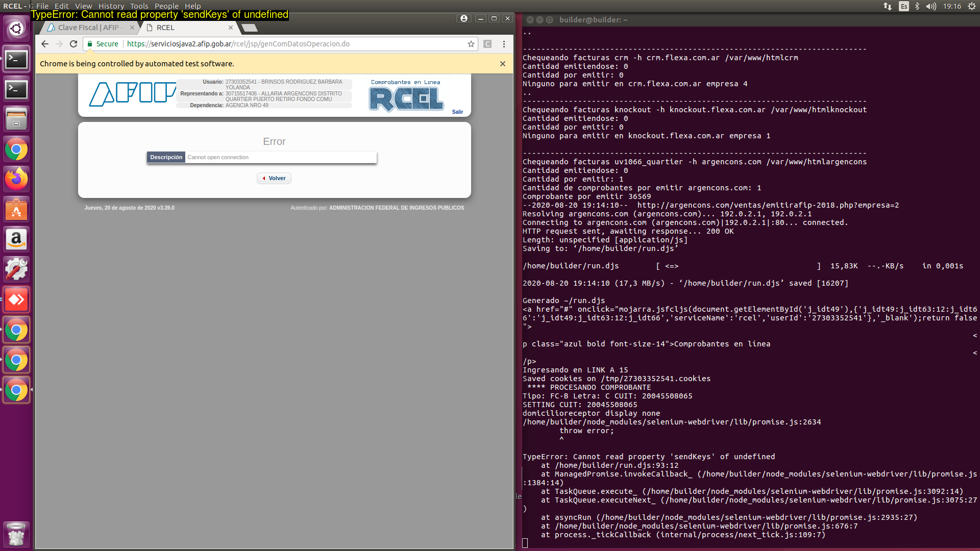The height and width of the screenshot is (551, 980).
Task: Click the Salir link
Action: click(x=457, y=112)
